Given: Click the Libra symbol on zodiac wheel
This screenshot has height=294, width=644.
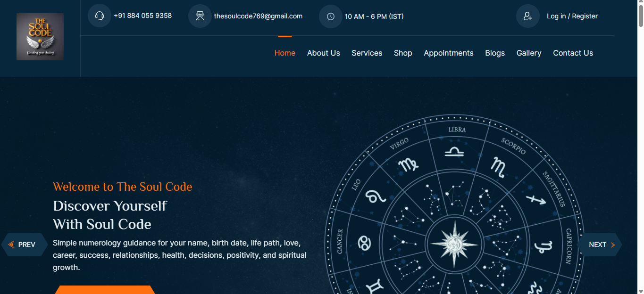Looking at the screenshot, I should pos(454,152).
